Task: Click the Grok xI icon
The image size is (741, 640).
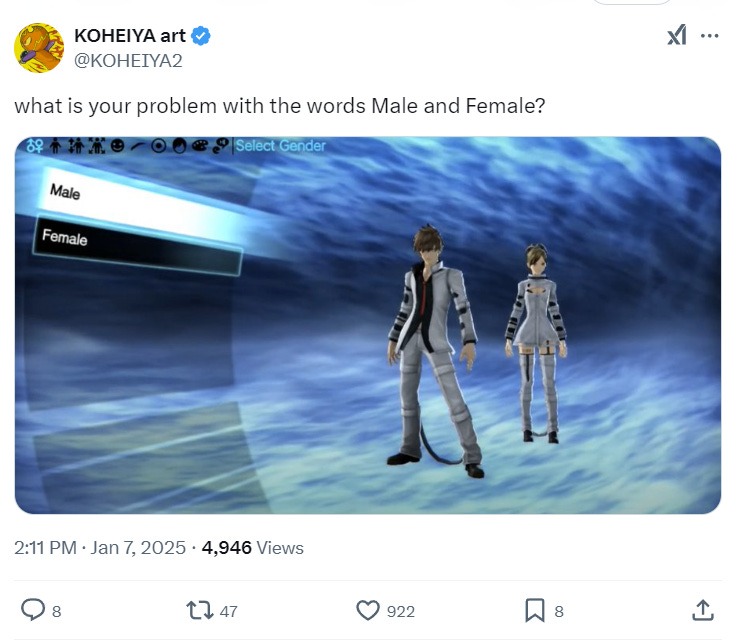Action: coord(677,35)
